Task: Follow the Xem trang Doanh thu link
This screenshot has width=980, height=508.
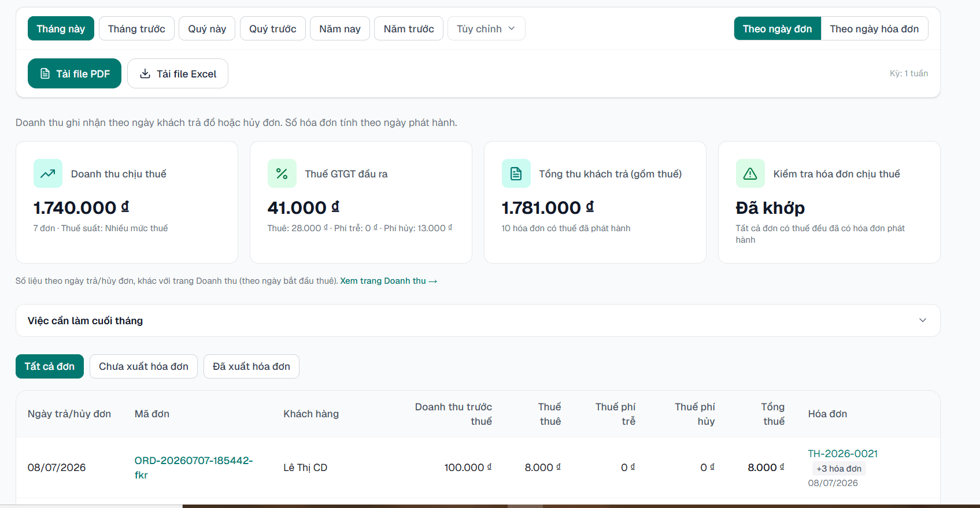Action: click(389, 281)
